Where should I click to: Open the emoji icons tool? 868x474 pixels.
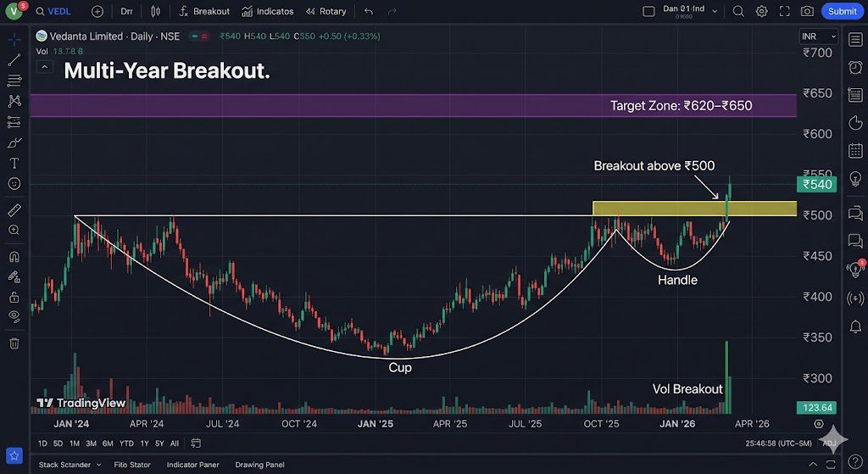point(14,183)
